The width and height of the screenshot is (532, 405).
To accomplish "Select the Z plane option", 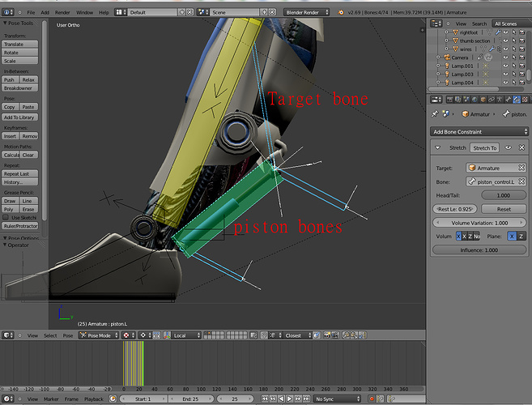I will [x=521, y=237].
